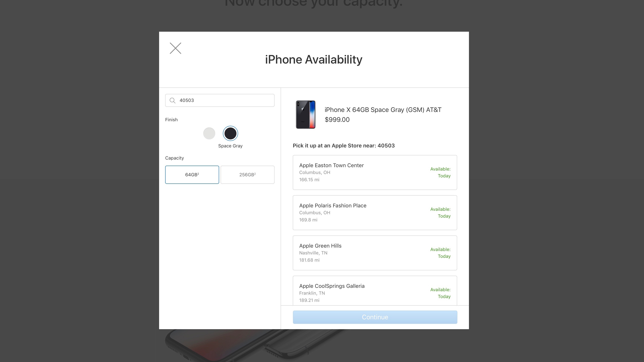Select the 64GB capacity option
The width and height of the screenshot is (644, 362).
[x=192, y=174]
